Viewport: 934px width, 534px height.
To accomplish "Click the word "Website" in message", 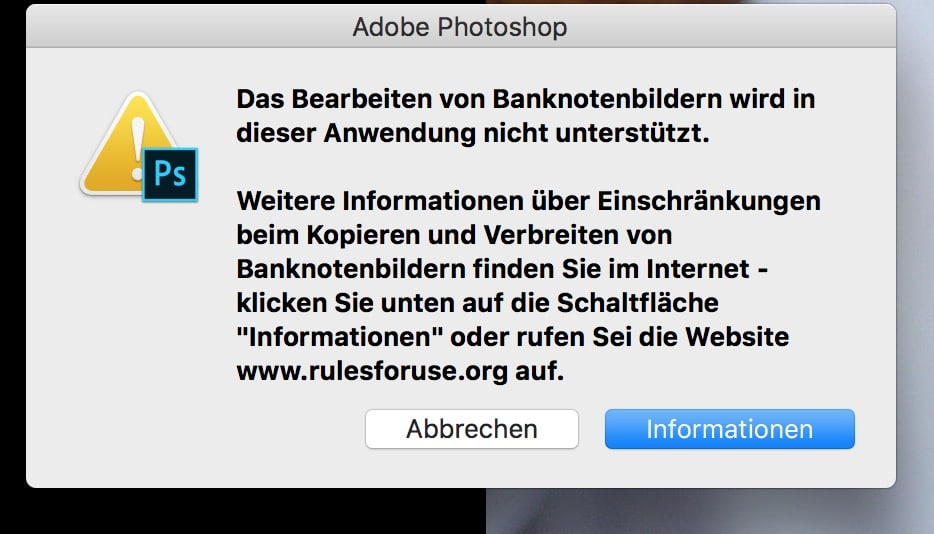I will pos(737,337).
